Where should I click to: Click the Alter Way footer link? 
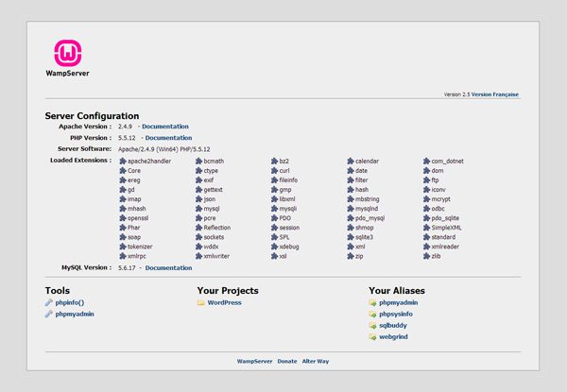point(316,361)
